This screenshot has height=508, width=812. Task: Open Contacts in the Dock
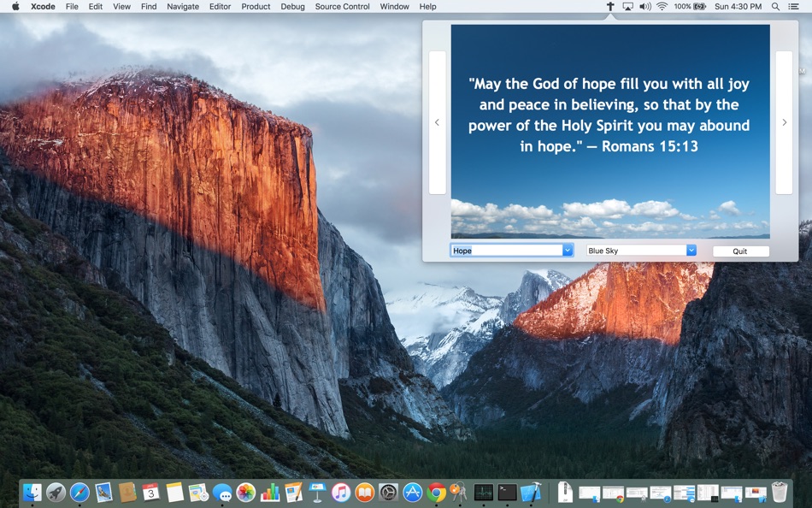click(x=127, y=493)
